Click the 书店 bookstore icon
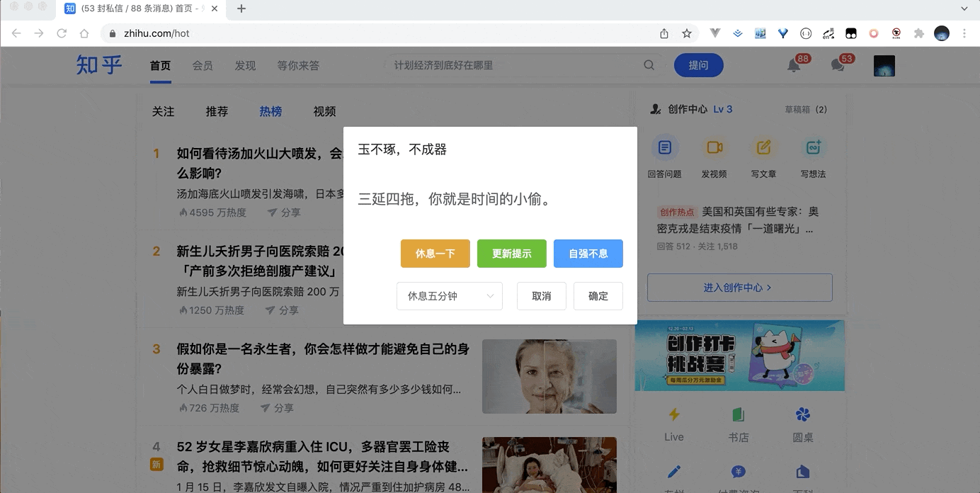This screenshot has height=493, width=980. [739, 414]
